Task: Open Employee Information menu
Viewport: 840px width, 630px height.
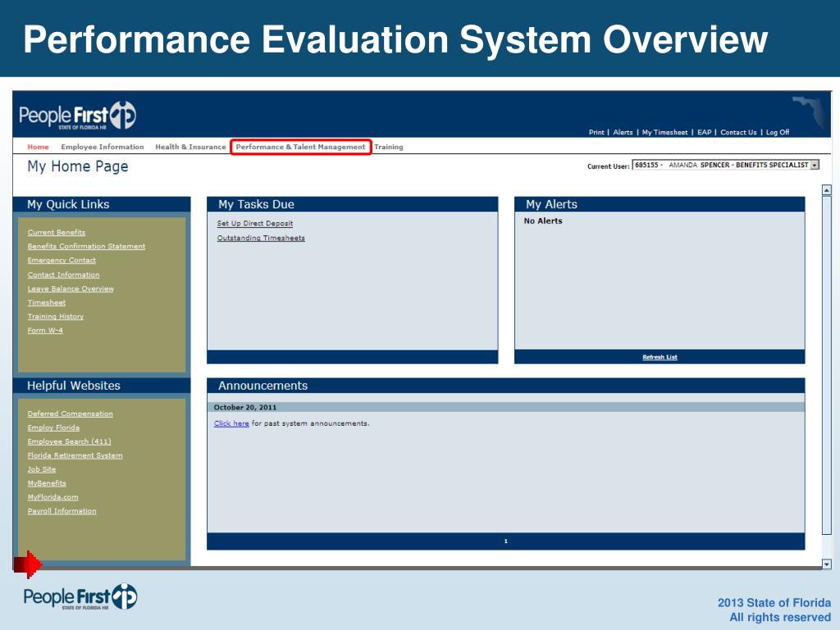Action: tap(103, 147)
